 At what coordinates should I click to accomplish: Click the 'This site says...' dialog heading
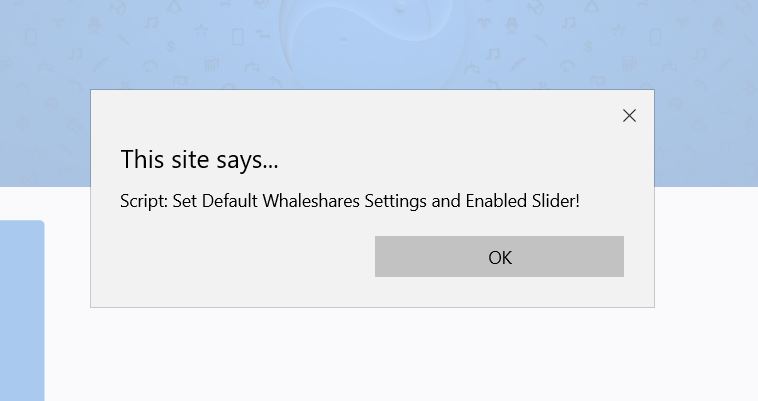199,159
